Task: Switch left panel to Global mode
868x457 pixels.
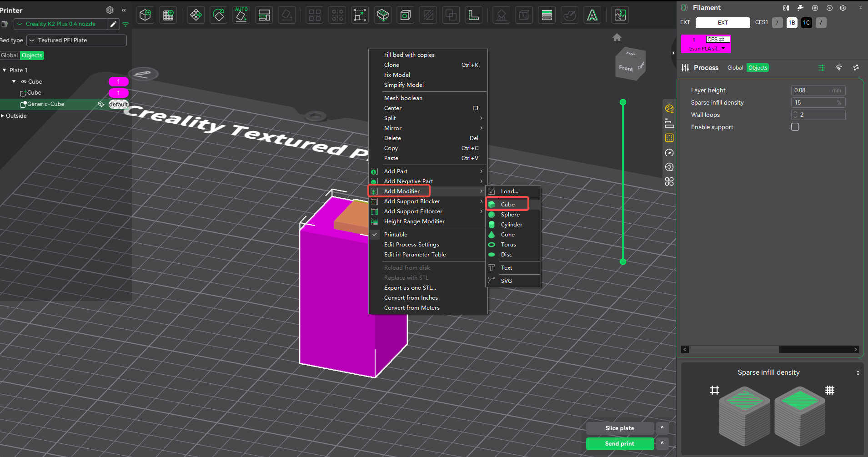Action: (10, 55)
